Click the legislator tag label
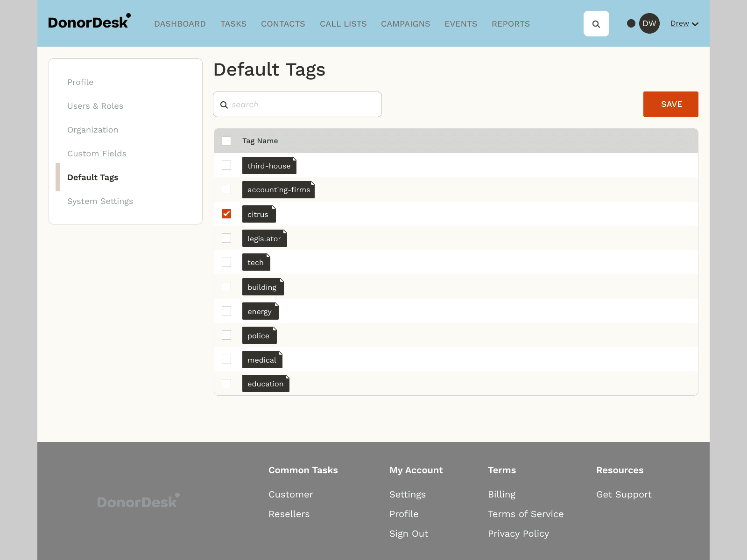 265,238
